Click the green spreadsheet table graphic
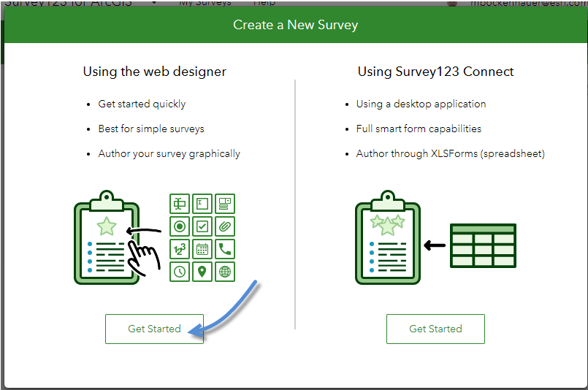 click(483, 245)
